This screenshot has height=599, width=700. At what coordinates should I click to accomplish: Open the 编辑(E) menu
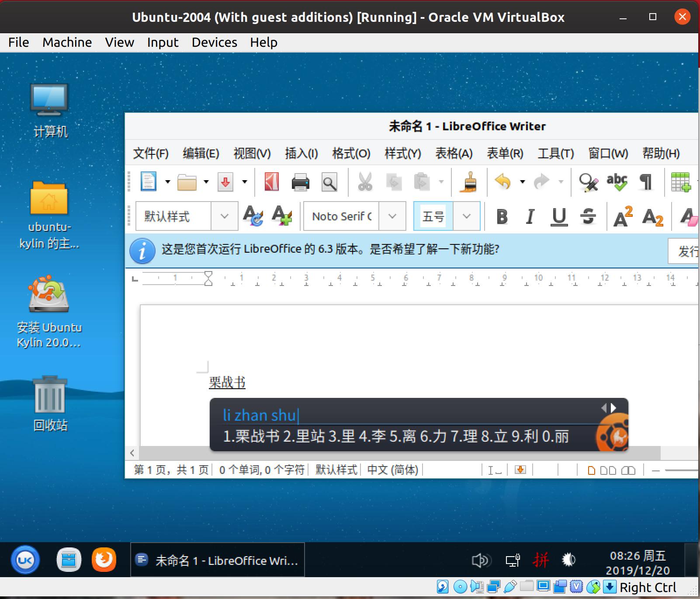pos(201,153)
